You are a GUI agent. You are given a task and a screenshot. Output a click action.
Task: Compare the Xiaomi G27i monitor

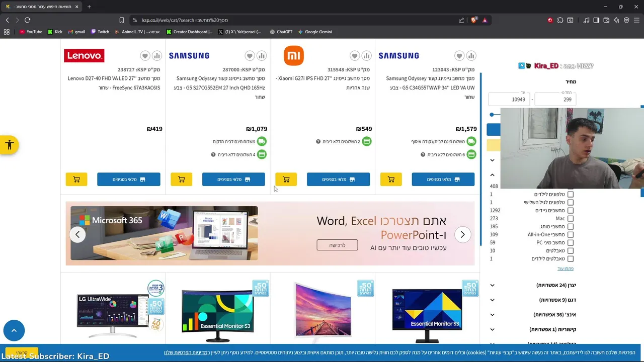point(367,56)
